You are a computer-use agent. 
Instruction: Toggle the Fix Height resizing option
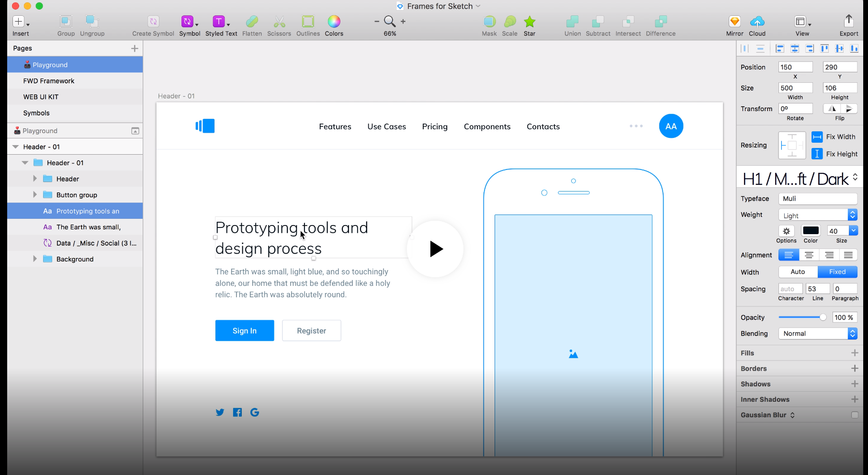point(817,154)
